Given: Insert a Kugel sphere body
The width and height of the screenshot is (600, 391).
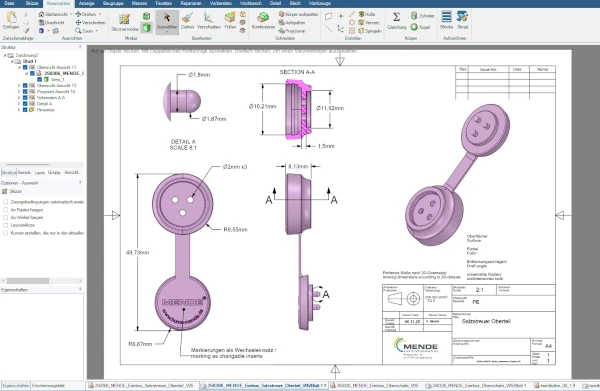Looking at the screenshot, I should point(420,27).
